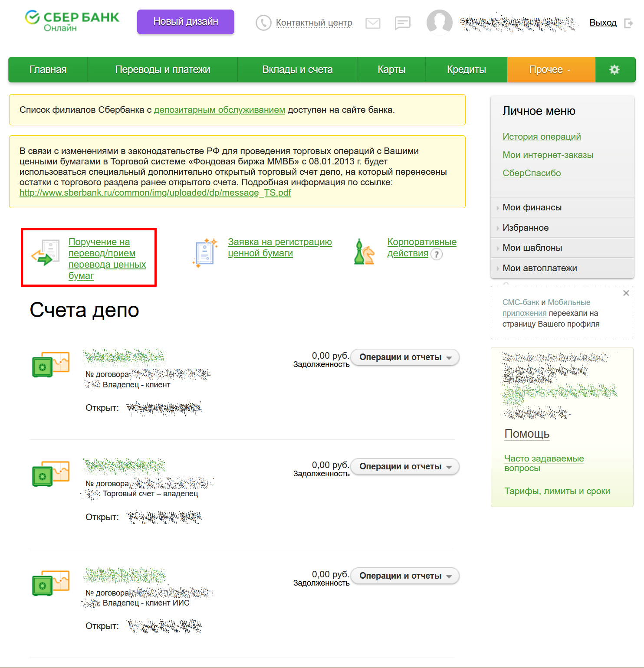
Task: Expand 'Мои финансы' section
Action: (562, 207)
